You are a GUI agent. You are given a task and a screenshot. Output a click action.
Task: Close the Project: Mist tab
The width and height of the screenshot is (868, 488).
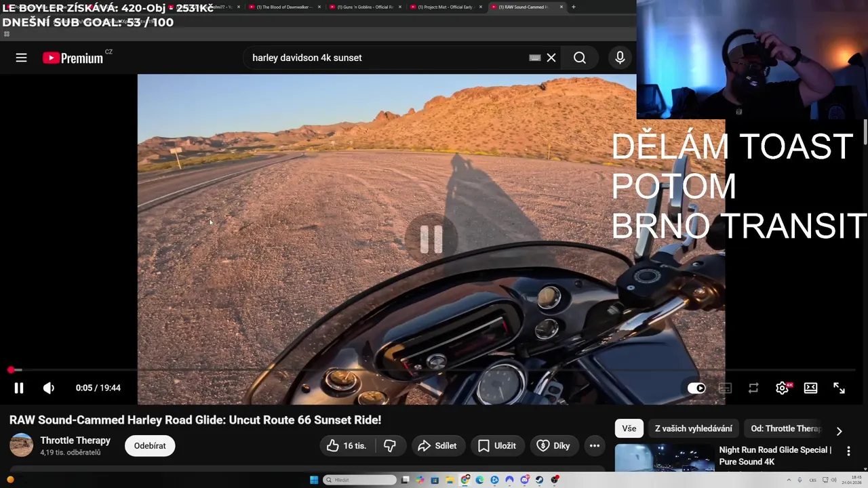click(x=481, y=7)
